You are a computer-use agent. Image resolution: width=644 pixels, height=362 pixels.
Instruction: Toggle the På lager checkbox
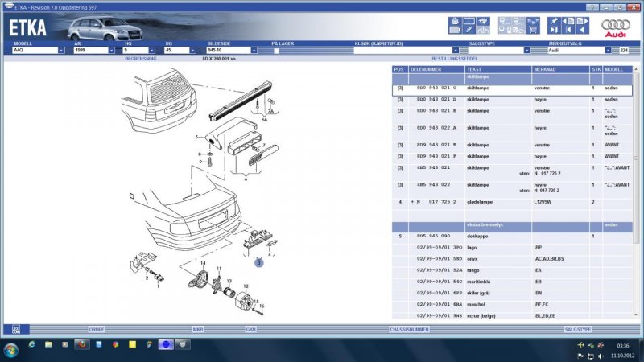click(x=276, y=50)
